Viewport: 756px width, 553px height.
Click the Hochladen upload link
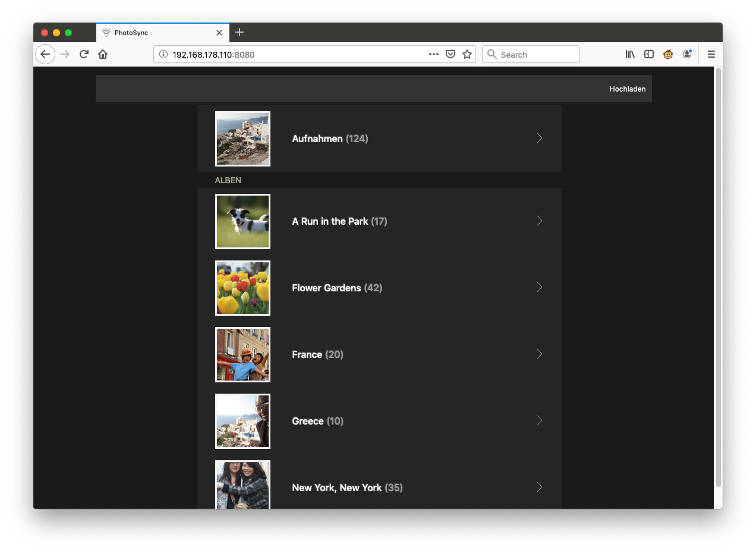pos(627,89)
